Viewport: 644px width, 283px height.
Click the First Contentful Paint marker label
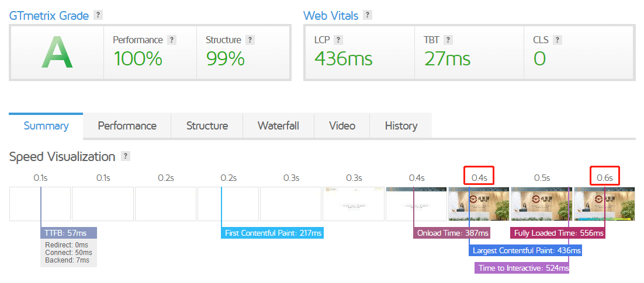coord(273,233)
